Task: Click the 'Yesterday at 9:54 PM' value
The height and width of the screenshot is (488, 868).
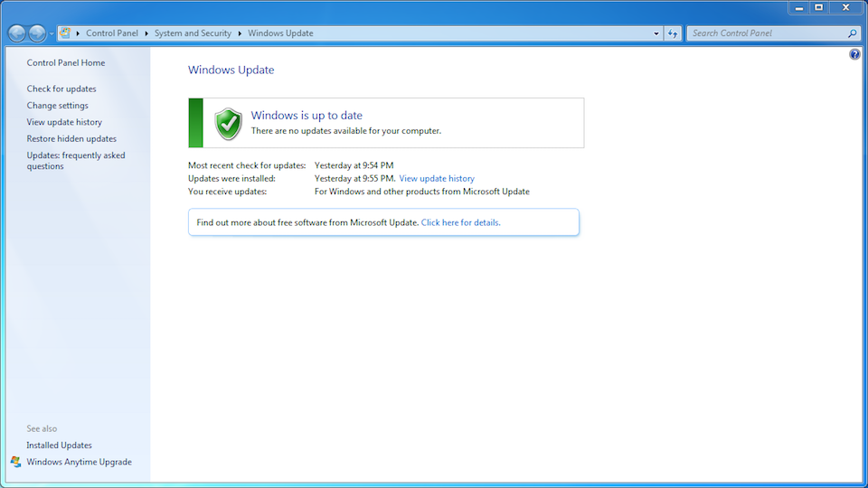Action: (354, 165)
